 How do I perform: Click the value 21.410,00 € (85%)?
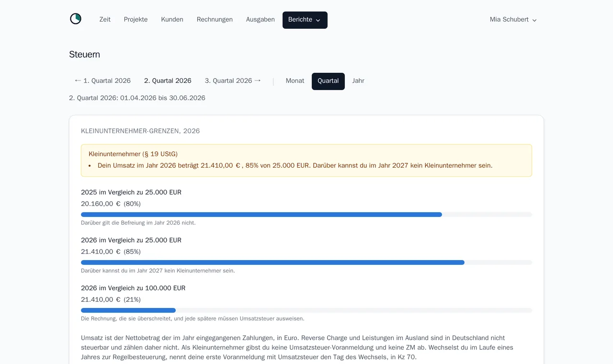pyautogui.click(x=111, y=251)
